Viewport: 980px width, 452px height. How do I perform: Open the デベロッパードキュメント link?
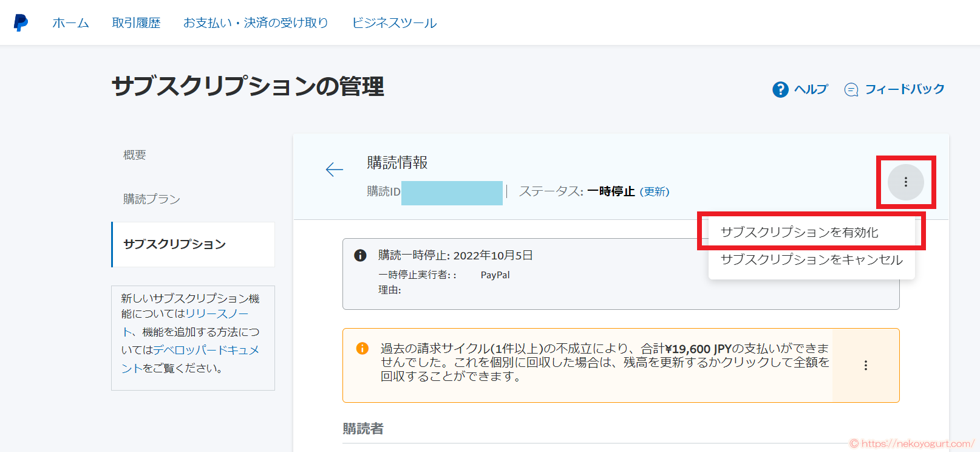[x=190, y=359]
